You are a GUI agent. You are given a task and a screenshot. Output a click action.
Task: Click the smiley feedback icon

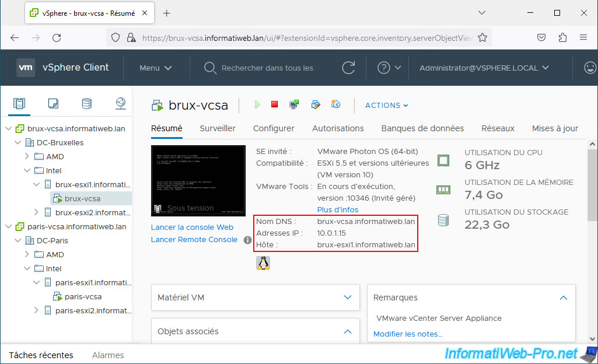[590, 68]
